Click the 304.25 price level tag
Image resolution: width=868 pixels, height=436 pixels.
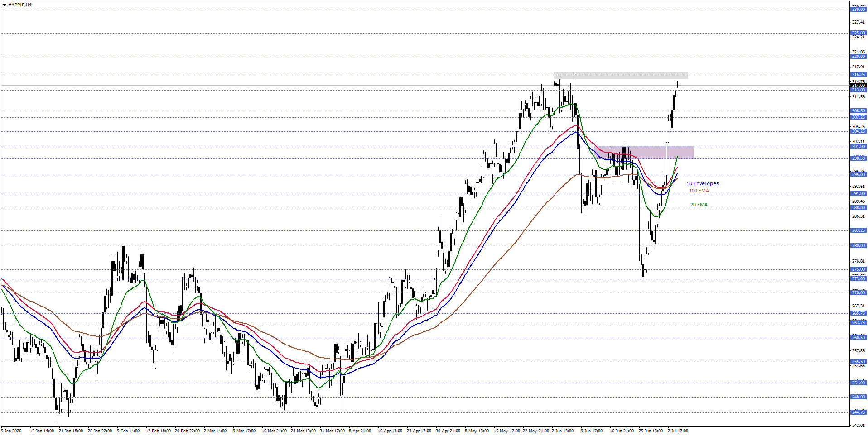pos(858,131)
